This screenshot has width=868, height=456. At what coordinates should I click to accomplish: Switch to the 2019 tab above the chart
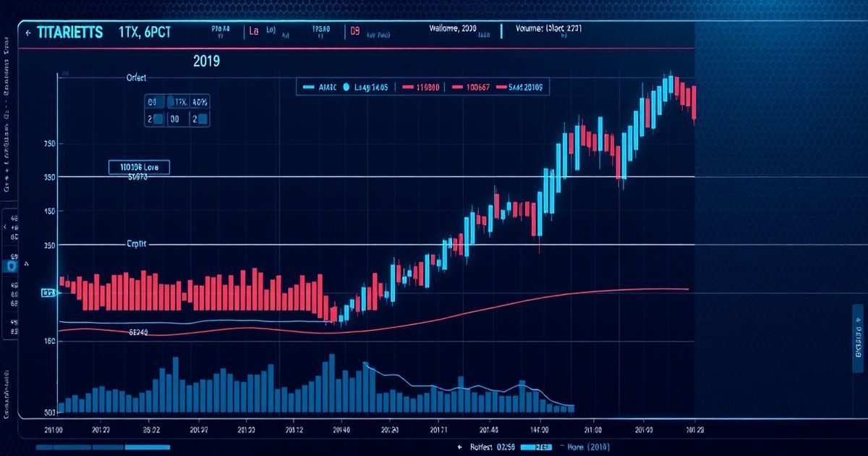[205, 60]
